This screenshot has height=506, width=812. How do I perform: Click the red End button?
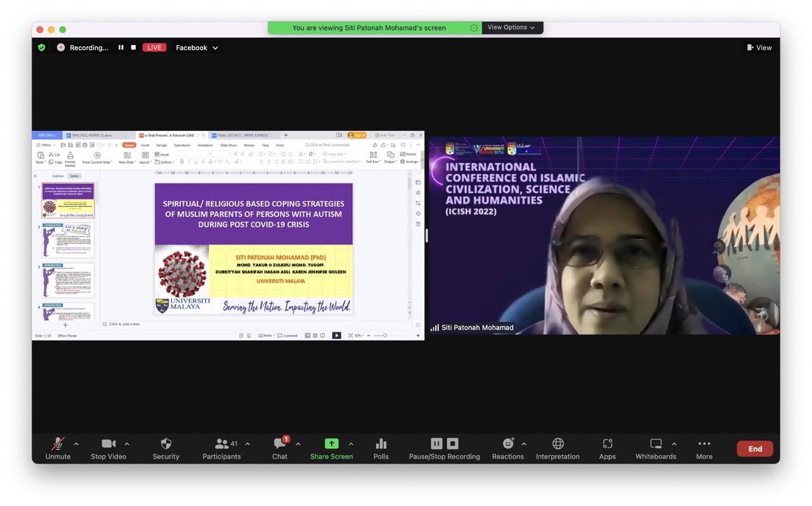(755, 449)
